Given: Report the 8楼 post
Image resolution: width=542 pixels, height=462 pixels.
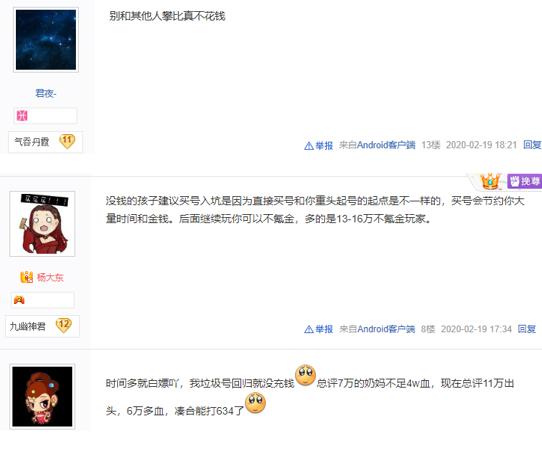Looking at the screenshot, I should (319, 329).
